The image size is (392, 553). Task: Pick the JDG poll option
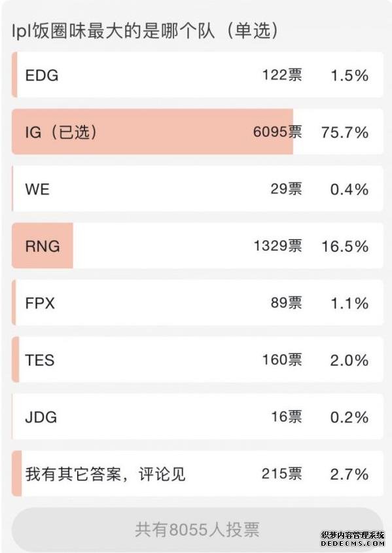(x=198, y=416)
